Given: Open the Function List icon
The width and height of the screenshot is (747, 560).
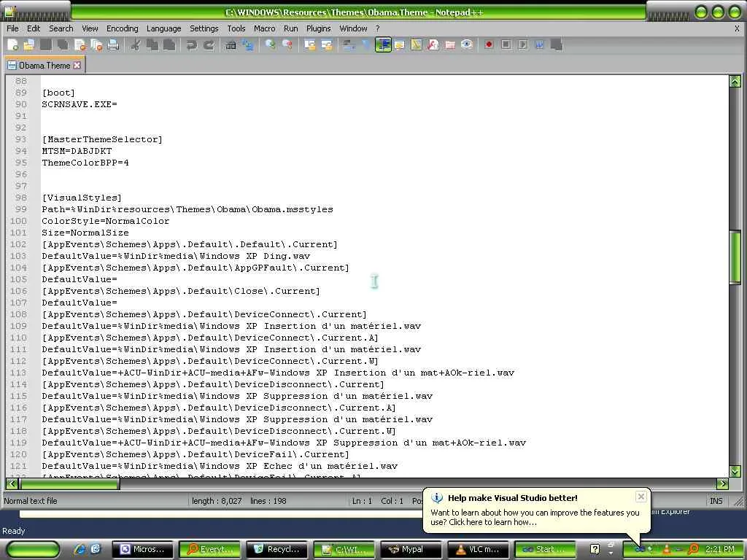Looking at the screenshot, I should [433, 44].
